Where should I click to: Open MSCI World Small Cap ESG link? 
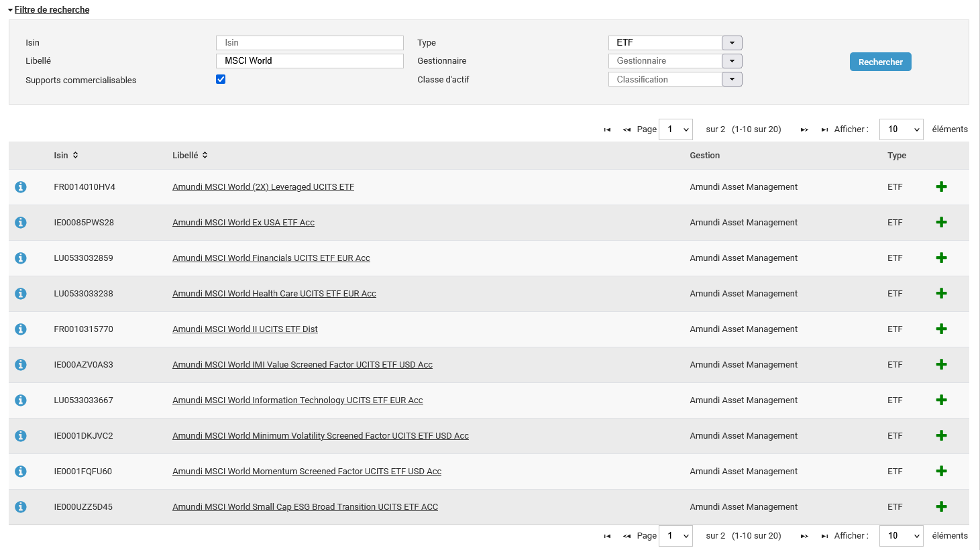pyautogui.click(x=305, y=507)
